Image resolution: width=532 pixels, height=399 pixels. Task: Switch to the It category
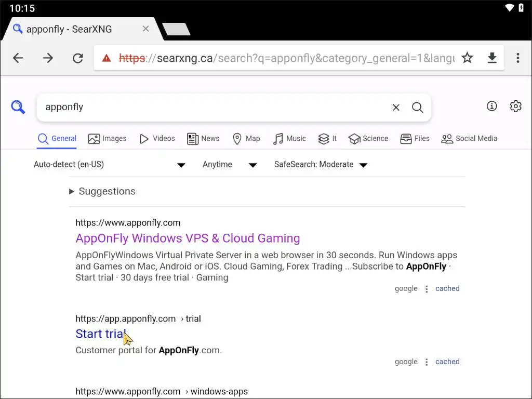(327, 138)
